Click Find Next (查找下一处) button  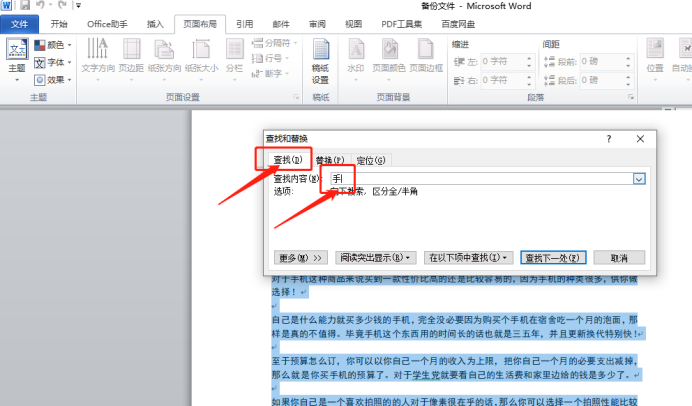[553, 258]
